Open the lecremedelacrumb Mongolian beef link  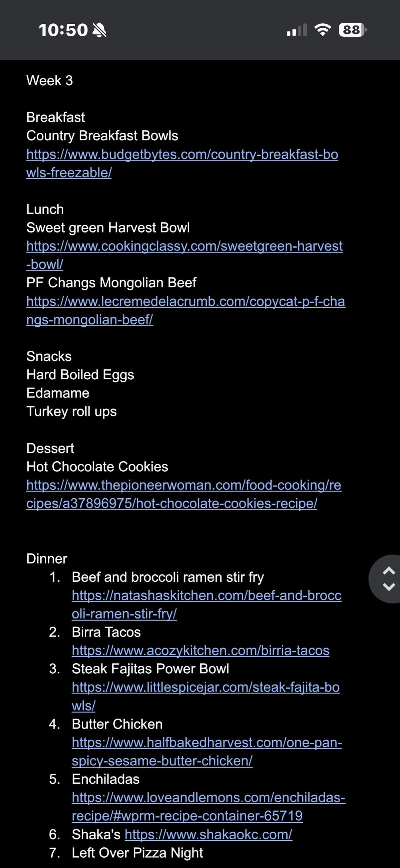185,301
